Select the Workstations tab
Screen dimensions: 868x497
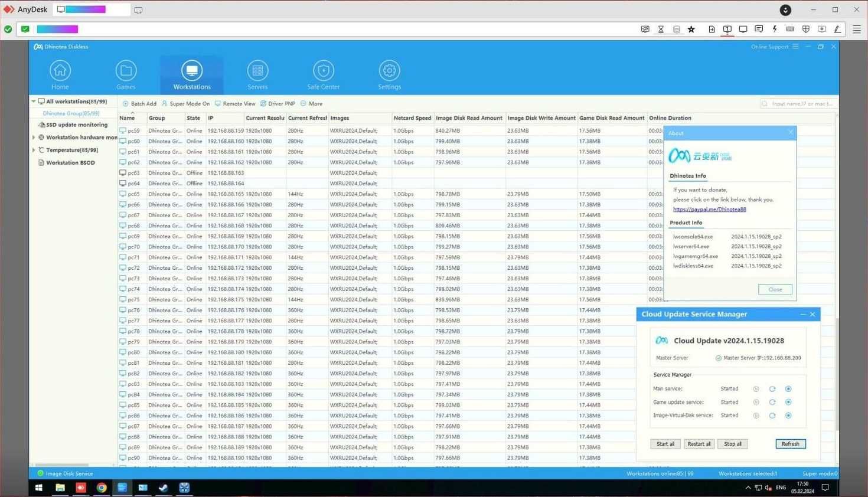click(x=192, y=75)
